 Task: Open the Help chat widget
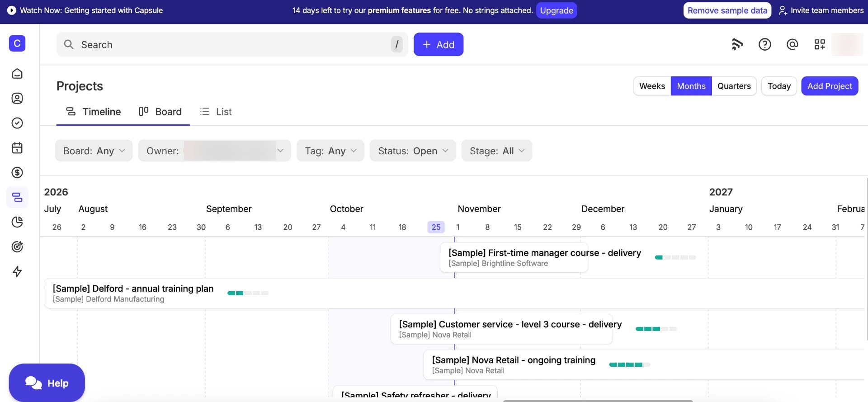click(47, 383)
